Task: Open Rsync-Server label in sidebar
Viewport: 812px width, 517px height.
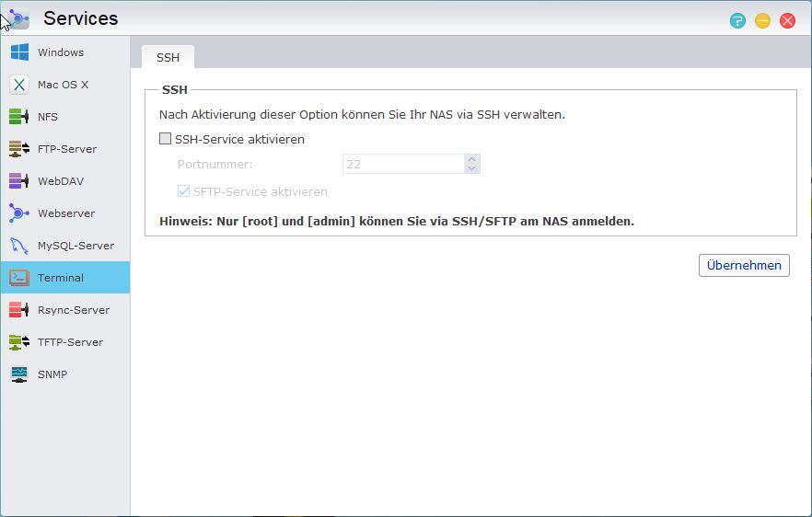Action: [74, 310]
